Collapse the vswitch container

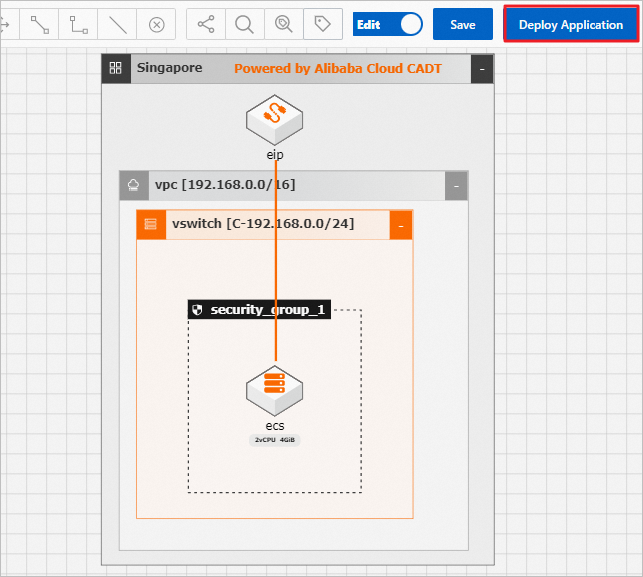pyautogui.click(x=401, y=225)
